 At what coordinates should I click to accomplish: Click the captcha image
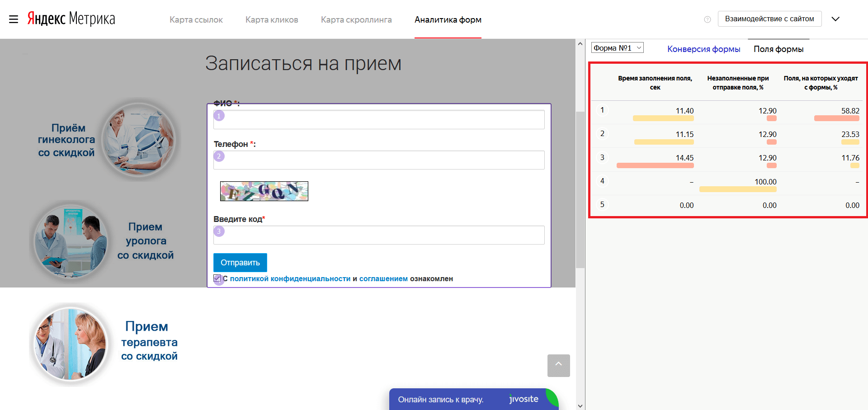click(264, 191)
